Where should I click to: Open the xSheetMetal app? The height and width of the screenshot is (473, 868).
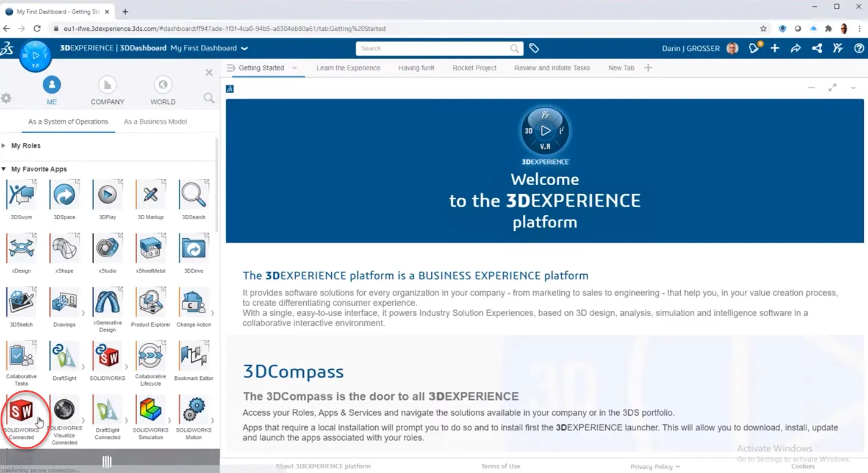click(151, 249)
